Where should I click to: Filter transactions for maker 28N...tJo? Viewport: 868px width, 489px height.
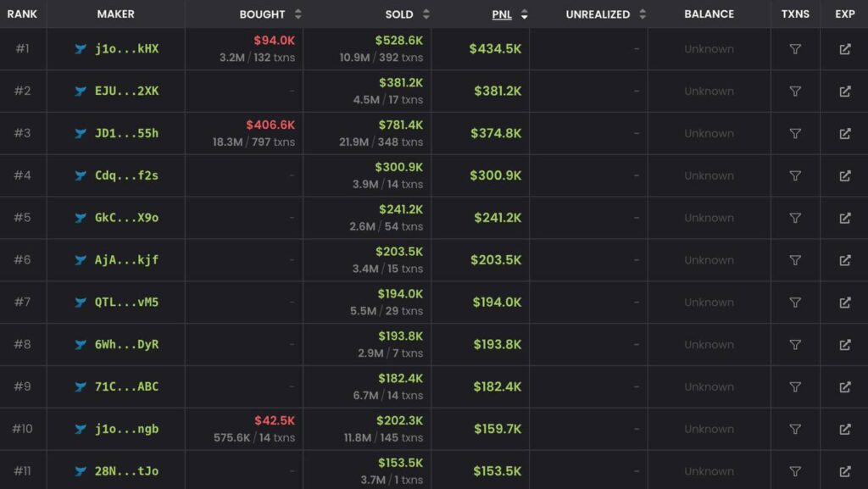tap(795, 471)
